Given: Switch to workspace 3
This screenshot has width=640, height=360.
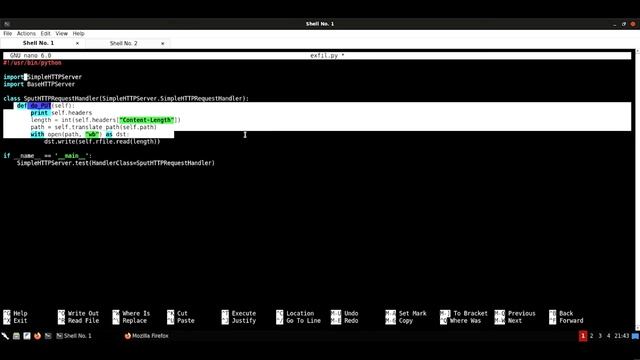Looking at the screenshot, I should [x=600, y=336].
